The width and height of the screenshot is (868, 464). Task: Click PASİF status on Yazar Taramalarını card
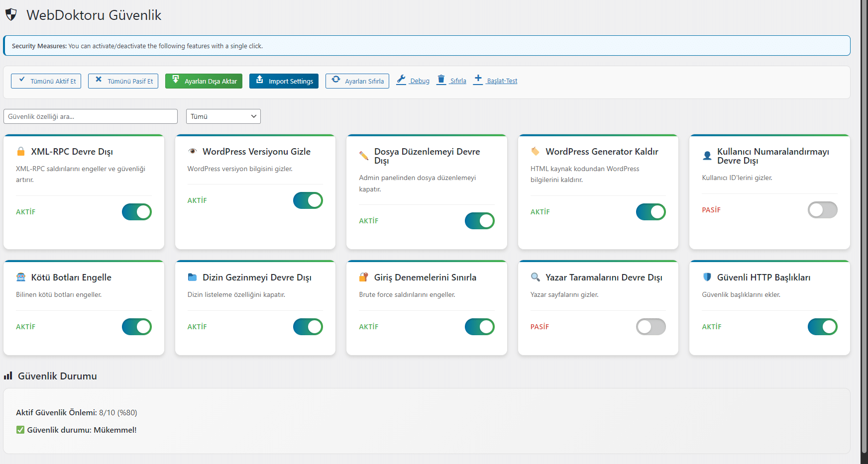(x=540, y=327)
